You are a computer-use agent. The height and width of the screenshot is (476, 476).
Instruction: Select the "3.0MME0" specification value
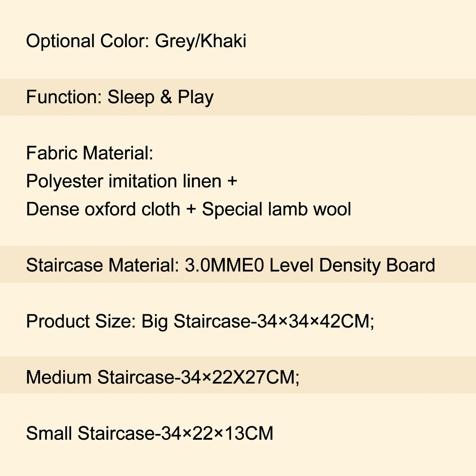(224, 265)
